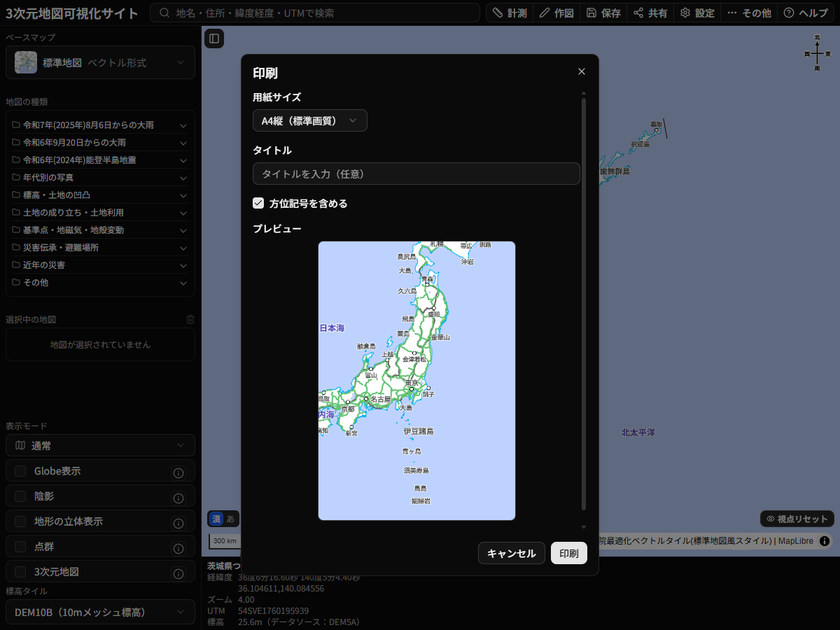Screen dimensions: 840x630
Task: Expand 災害伝承・避難場所 folder
Action: 100,247
